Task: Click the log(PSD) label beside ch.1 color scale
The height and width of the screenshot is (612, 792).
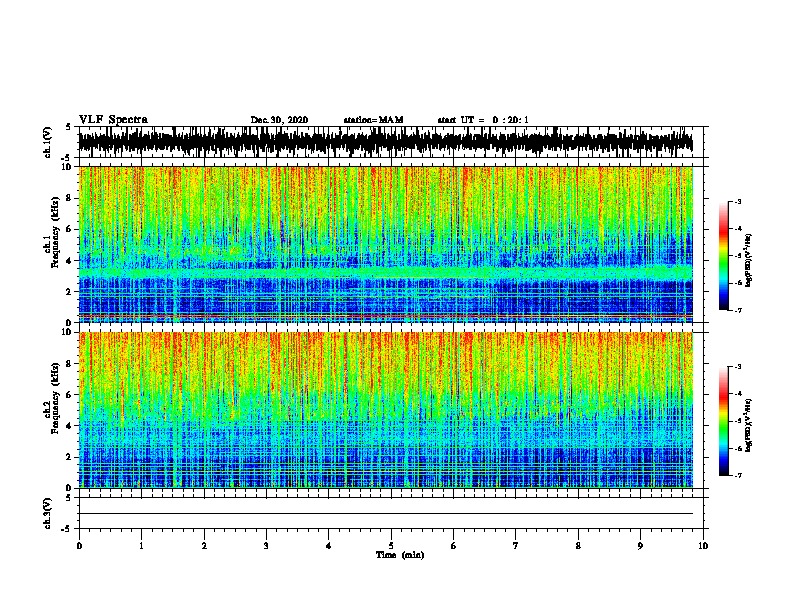Action: point(749,260)
